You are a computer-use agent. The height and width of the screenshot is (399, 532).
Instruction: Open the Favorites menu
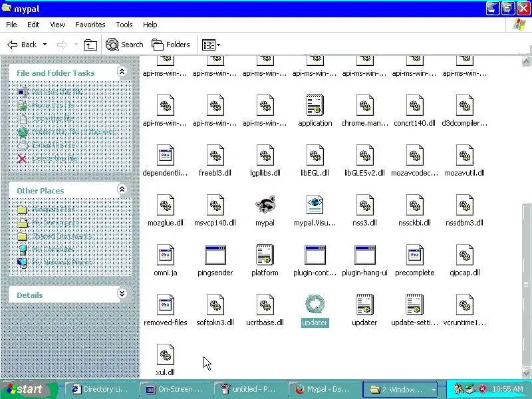point(90,25)
